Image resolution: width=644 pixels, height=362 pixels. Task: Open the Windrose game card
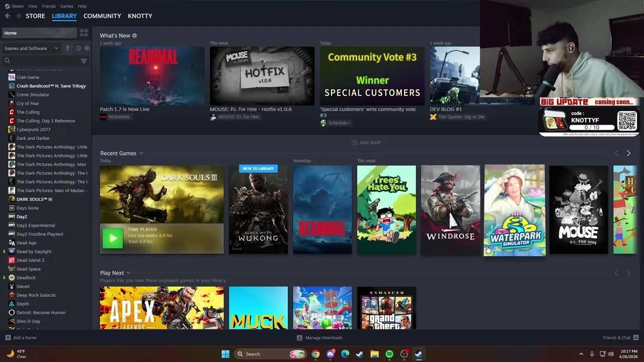point(450,210)
